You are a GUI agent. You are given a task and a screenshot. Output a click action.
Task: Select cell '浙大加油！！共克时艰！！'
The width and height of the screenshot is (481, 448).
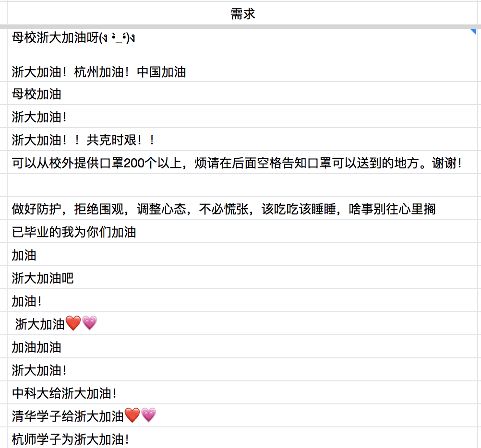[x=242, y=140]
